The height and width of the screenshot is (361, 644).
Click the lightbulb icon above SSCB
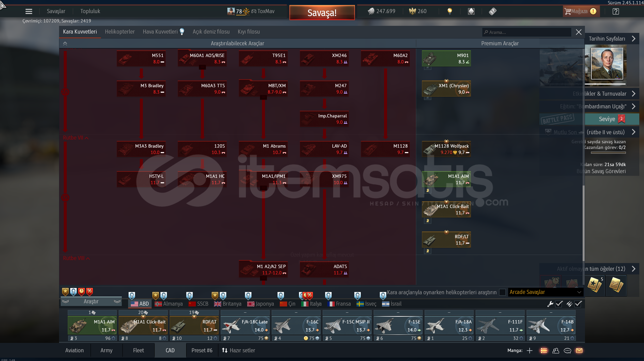190,296
